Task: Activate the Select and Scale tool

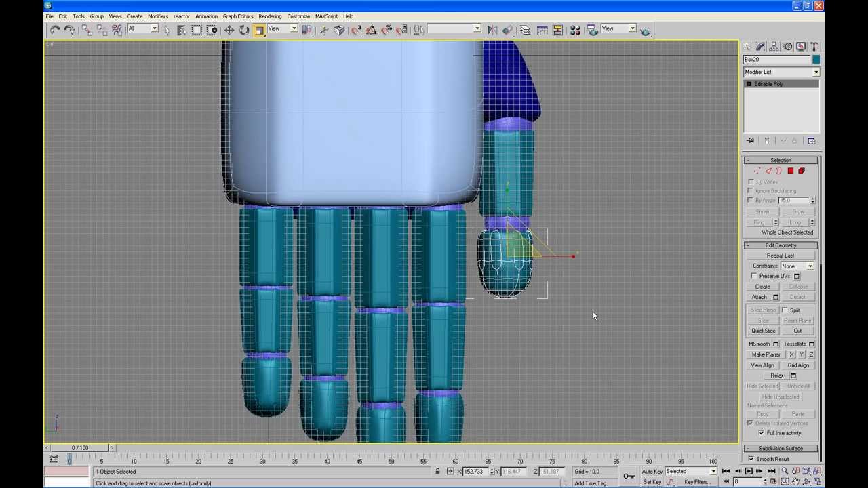Action: pyautogui.click(x=259, y=30)
